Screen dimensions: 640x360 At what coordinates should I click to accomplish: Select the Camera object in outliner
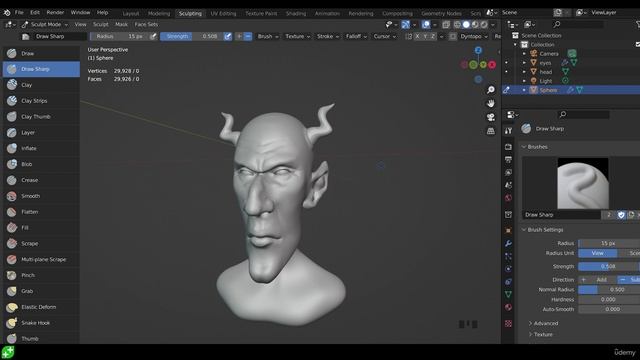click(549, 54)
